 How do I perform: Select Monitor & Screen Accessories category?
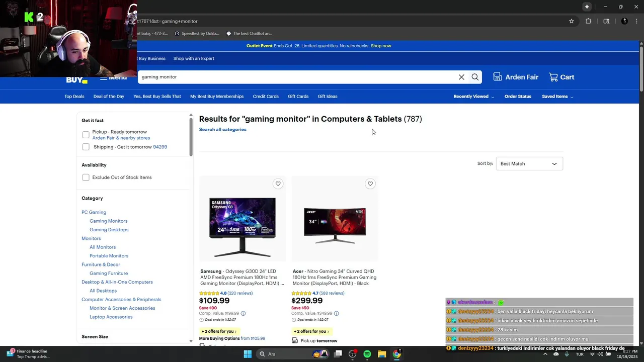click(x=122, y=308)
